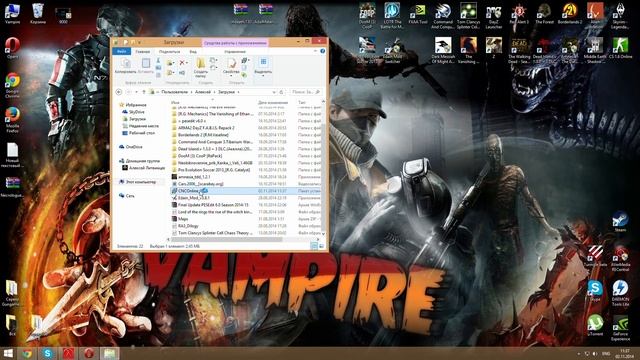Select the RA3_Dilogy file row
The image size is (640, 360).
pos(246,226)
